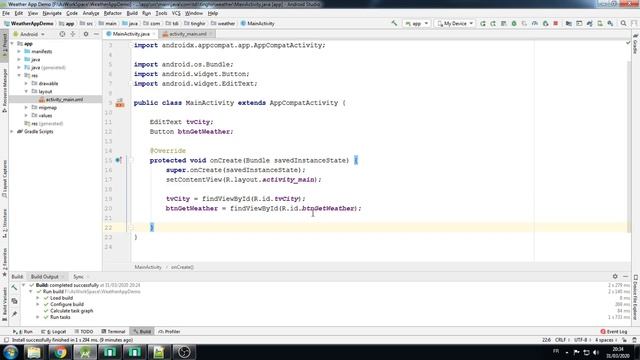Open File Explorer from the taskbar

pyautogui.click(x=34, y=352)
